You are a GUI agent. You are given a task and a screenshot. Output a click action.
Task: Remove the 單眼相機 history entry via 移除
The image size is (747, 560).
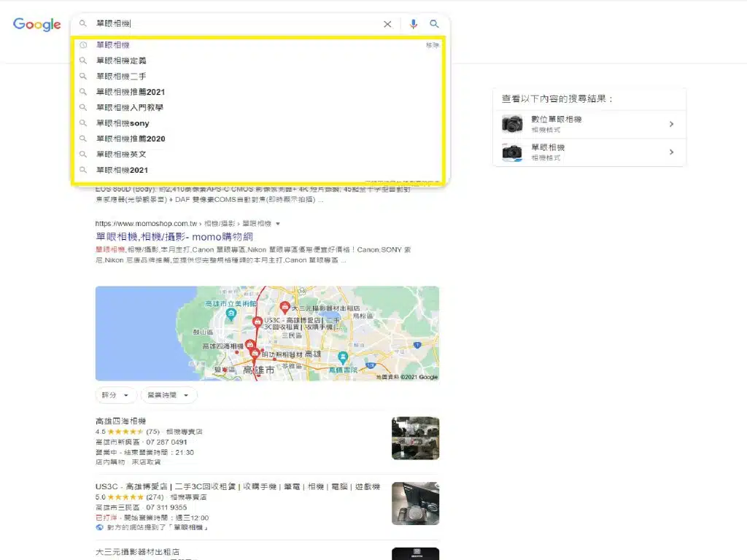coord(431,44)
